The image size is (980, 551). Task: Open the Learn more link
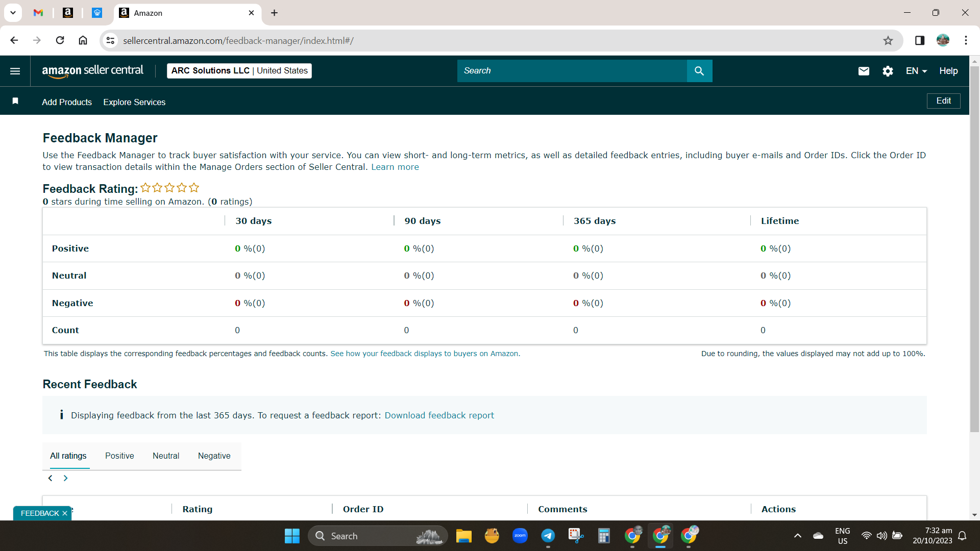(x=395, y=167)
